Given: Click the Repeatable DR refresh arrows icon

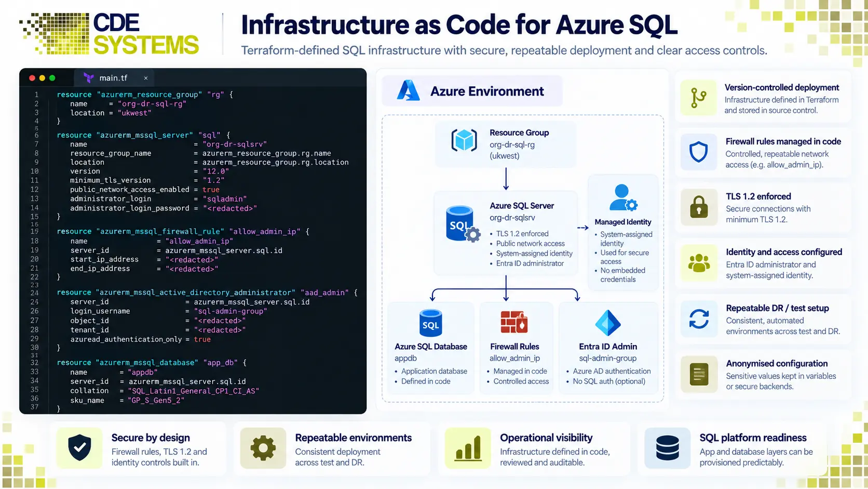Looking at the screenshot, I should pyautogui.click(x=699, y=319).
